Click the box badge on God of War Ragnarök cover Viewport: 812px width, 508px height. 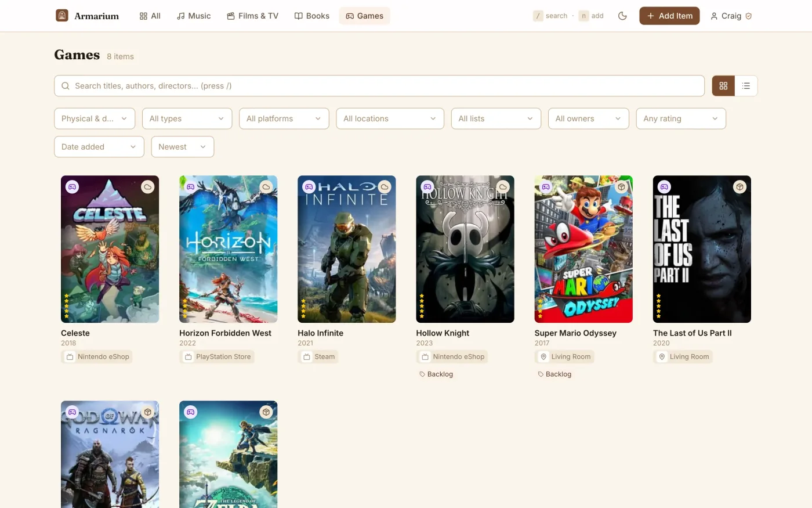tap(148, 412)
